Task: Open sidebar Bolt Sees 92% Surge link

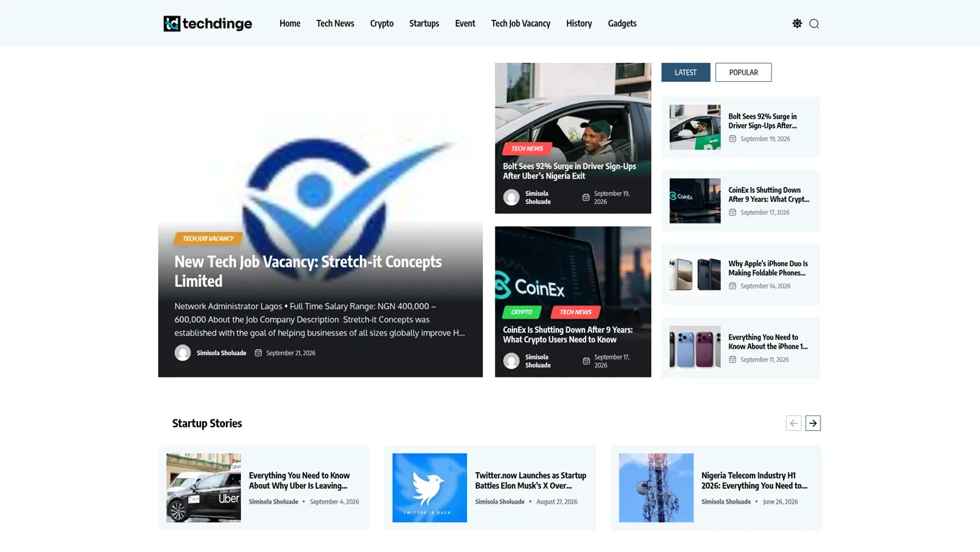Action: (762, 121)
